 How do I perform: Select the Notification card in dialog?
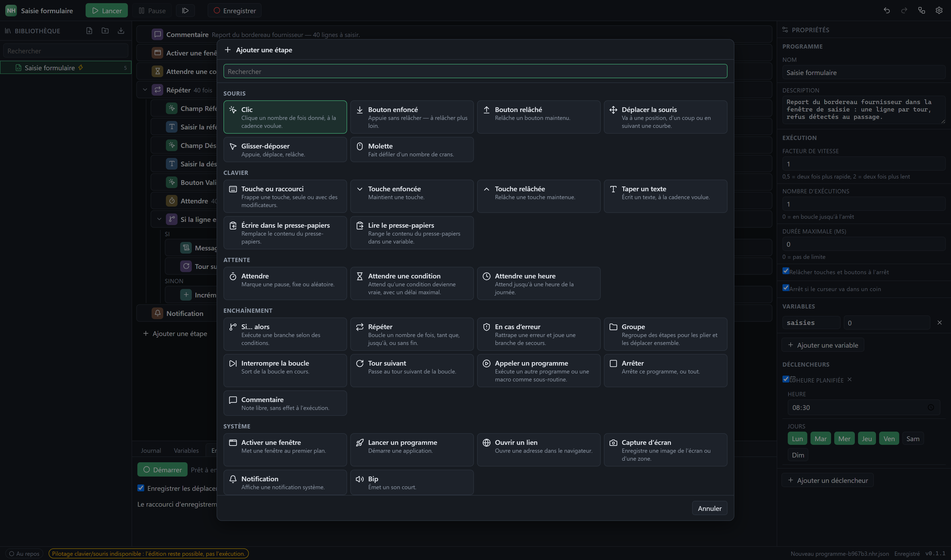click(285, 482)
